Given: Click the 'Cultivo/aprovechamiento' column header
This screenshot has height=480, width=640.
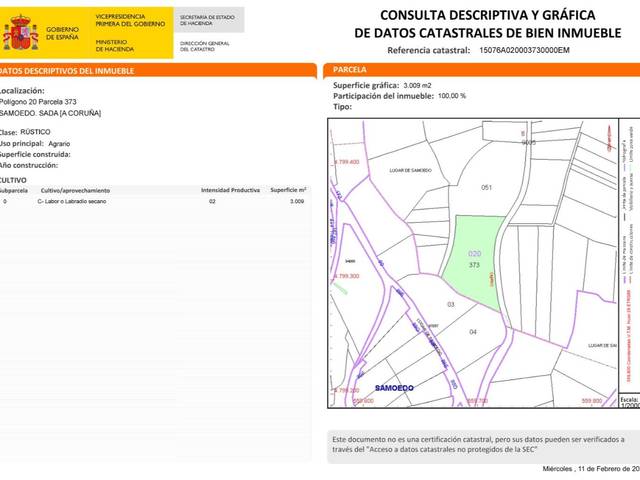Looking at the screenshot, I should (x=76, y=191).
